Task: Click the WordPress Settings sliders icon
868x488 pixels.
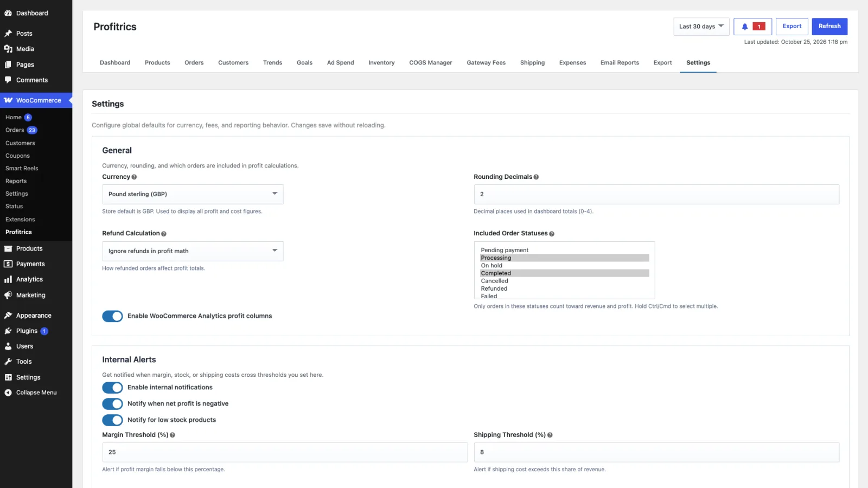Action: pos(8,377)
